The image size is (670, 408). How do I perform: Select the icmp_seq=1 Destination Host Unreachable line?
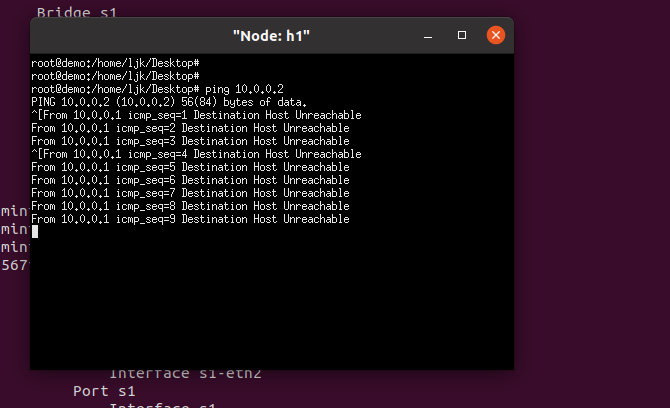coord(196,115)
